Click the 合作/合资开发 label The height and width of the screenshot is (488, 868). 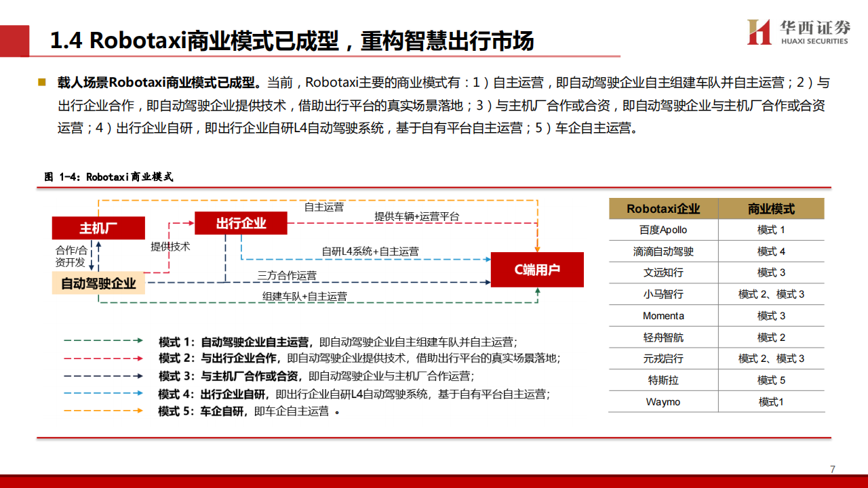coord(71,256)
